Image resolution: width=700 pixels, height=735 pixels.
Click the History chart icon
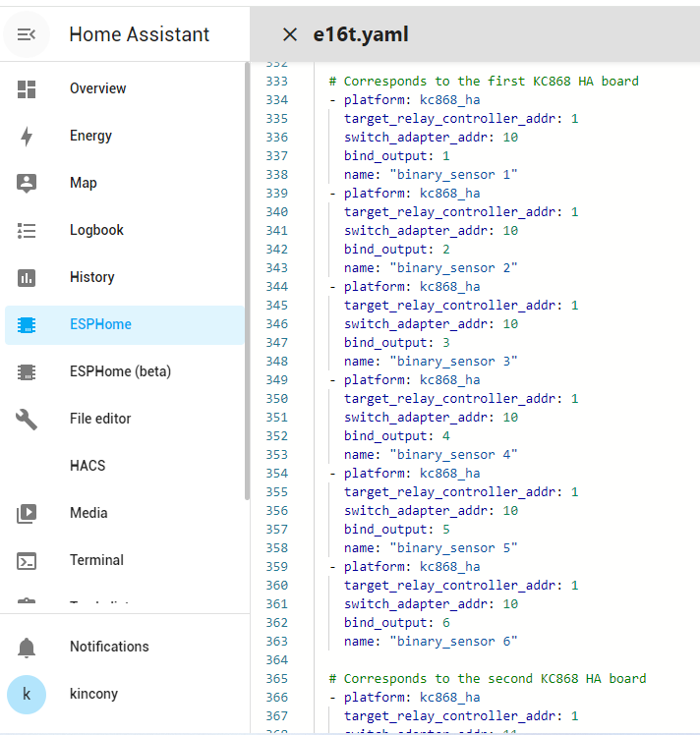27,277
